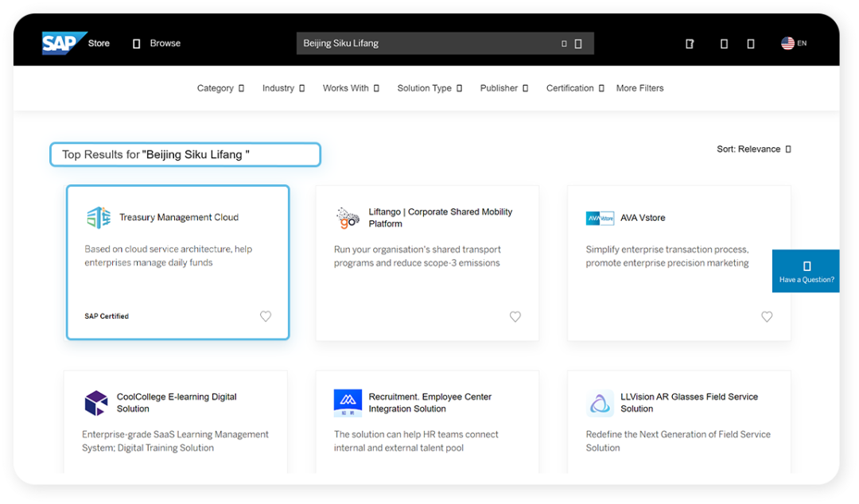
Task: Open Recruitment, Employee Center Integration Solution
Action: tap(430, 403)
